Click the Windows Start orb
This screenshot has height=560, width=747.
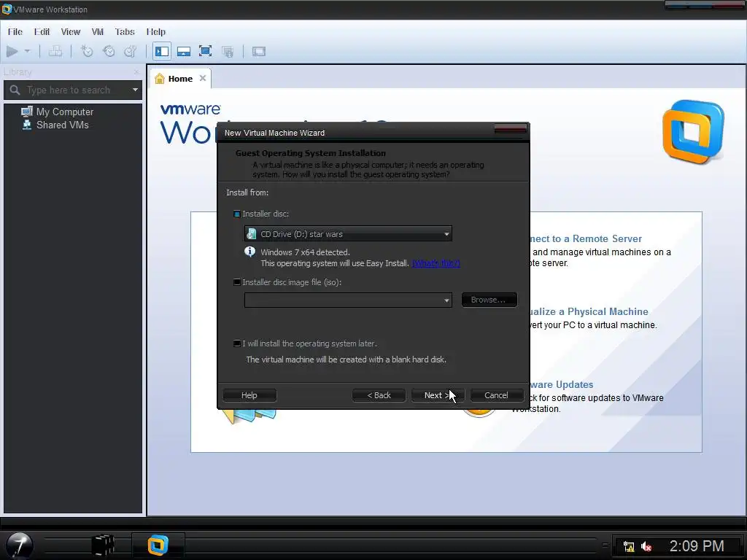[x=20, y=545]
